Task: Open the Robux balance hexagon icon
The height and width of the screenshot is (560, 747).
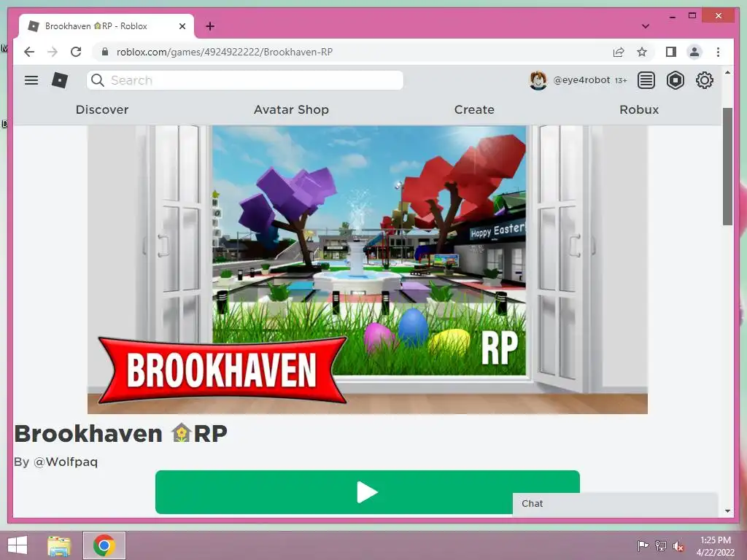Action: coord(675,80)
